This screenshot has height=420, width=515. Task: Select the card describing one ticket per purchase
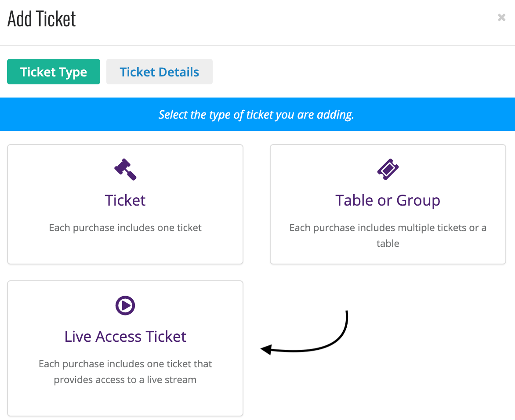(x=125, y=204)
